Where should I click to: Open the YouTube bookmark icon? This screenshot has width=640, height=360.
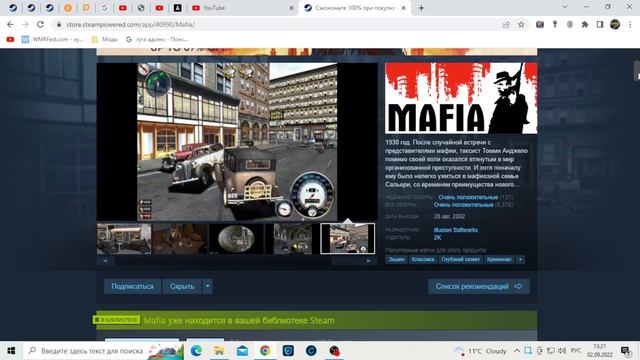[x=10, y=39]
